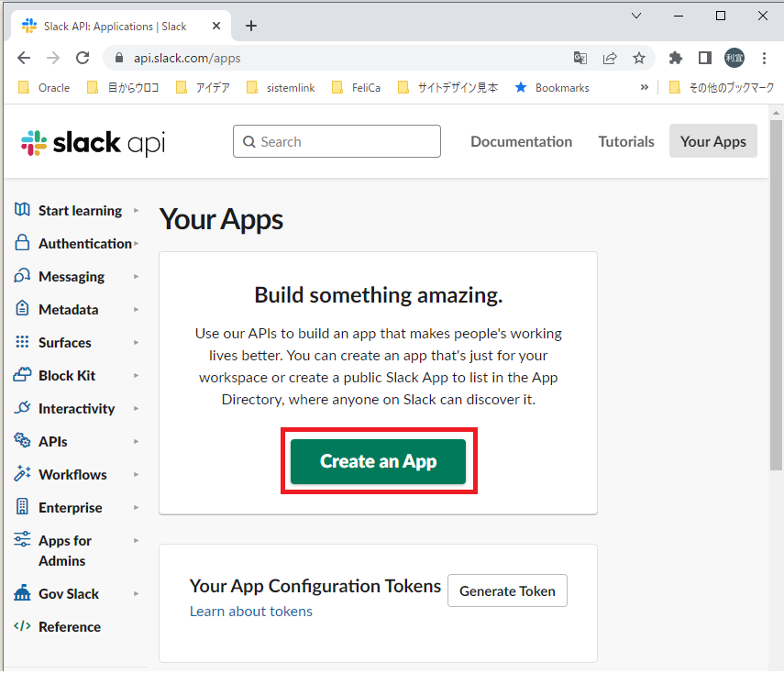Click inside the Search field
This screenshot has height=673, width=784.
click(337, 141)
